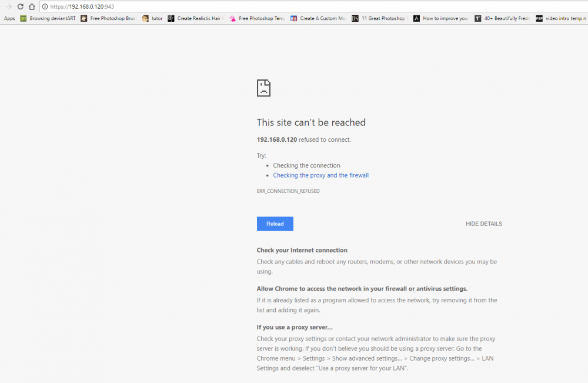588x383 pixels.
Task: Click the pink Free Photoshop Templates favicon
Action: pyautogui.click(x=232, y=18)
